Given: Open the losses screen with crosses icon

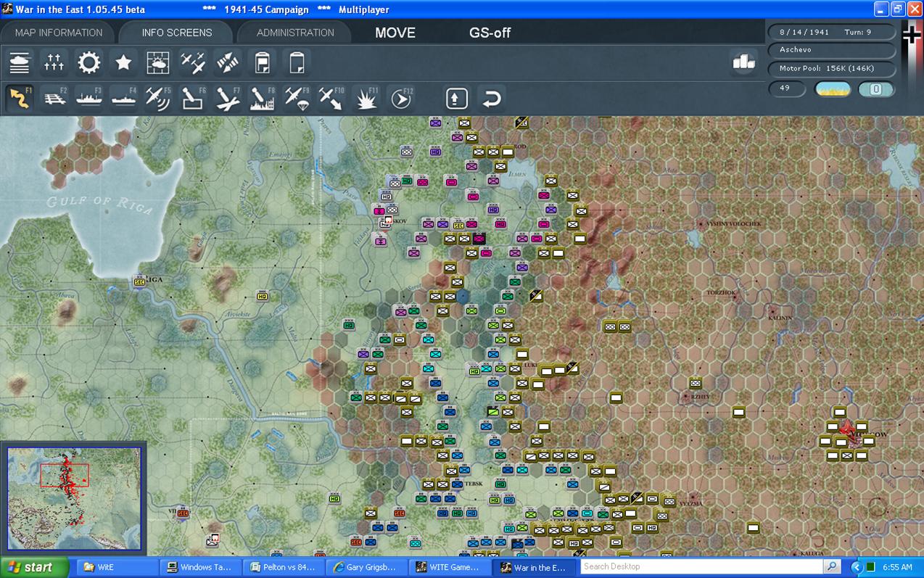Looking at the screenshot, I should (x=54, y=63).
